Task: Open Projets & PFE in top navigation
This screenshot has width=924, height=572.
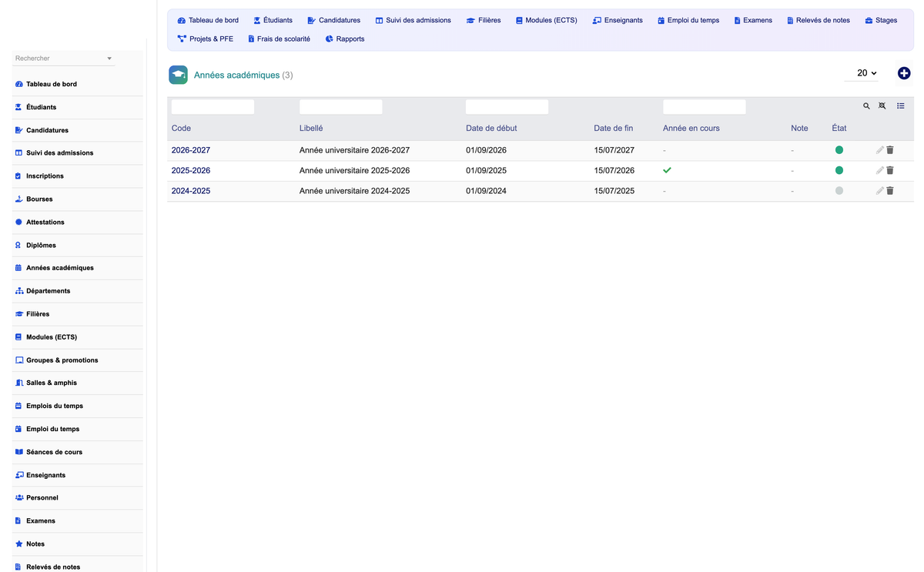Action: (206, 38)
